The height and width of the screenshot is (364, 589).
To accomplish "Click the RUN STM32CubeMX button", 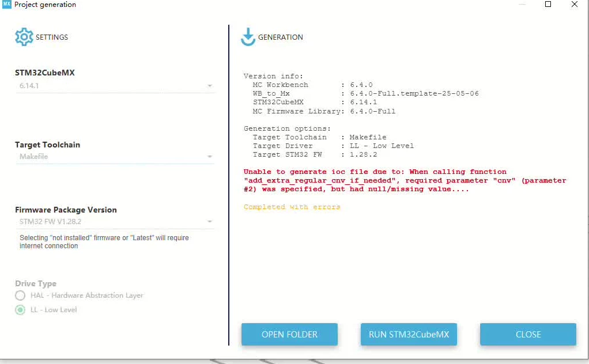I will (x=409, y=334).
